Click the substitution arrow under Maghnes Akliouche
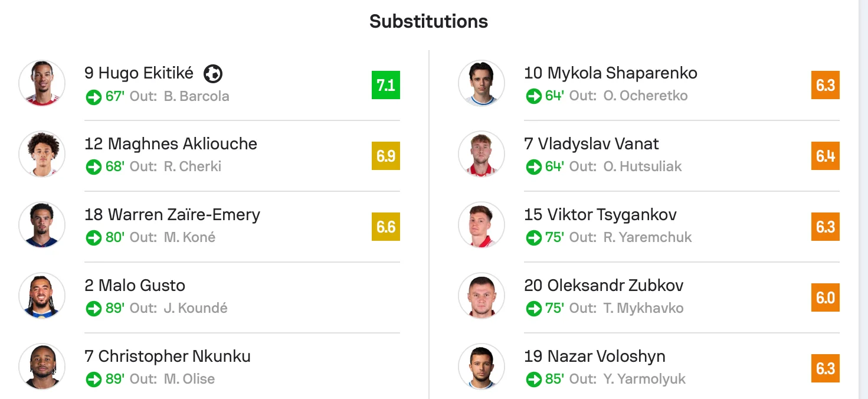Viewport: 868px width, 399px height. coord(94,168)
